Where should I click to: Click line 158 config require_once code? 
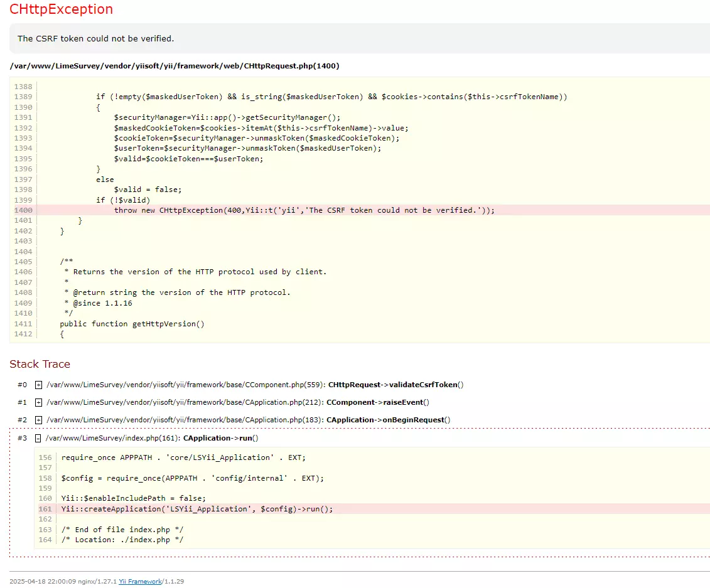(x=193, y=478)
